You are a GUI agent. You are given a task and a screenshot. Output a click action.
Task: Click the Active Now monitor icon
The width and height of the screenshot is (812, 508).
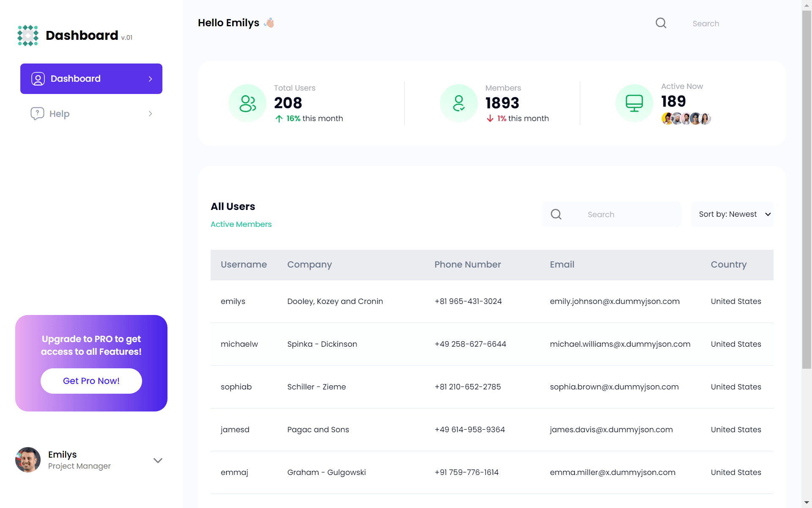[x=634, y=103]
